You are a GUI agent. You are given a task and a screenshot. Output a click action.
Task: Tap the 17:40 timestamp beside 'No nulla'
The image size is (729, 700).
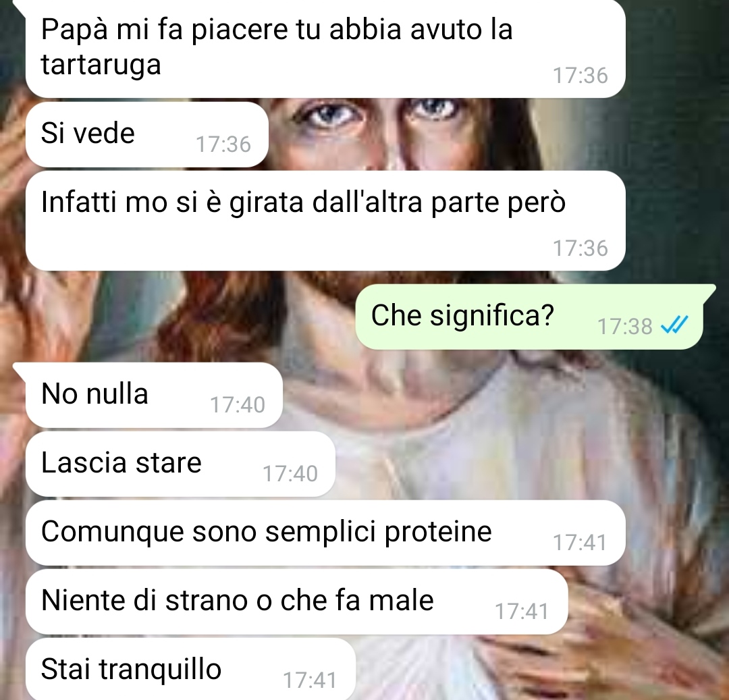click(238, 405)
